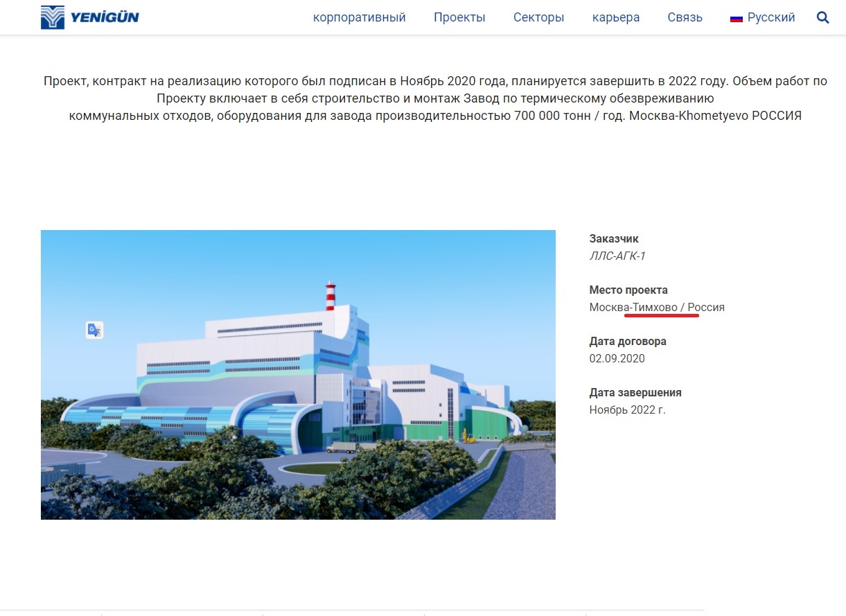This screenshot has height=616, width=846.
Task: Click the Google Translate icon on image
Action: tap(94, 330)
